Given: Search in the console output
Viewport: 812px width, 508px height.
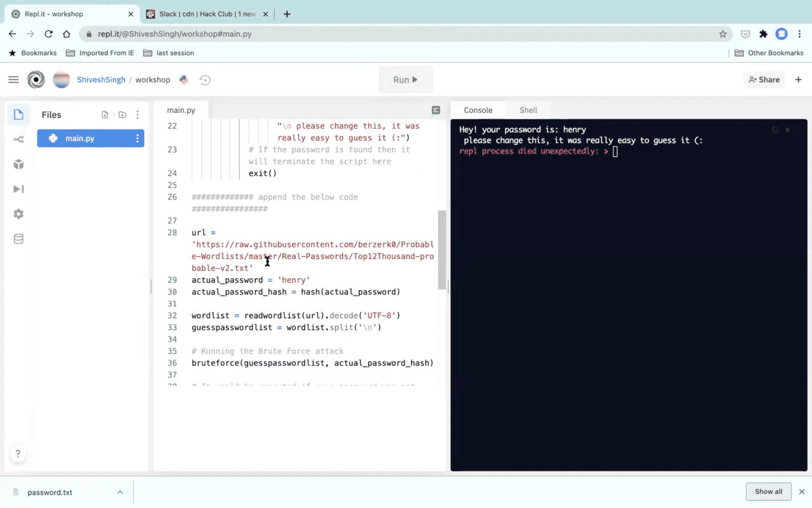Looking at the screenshot, I should click(x=775, y=130).
